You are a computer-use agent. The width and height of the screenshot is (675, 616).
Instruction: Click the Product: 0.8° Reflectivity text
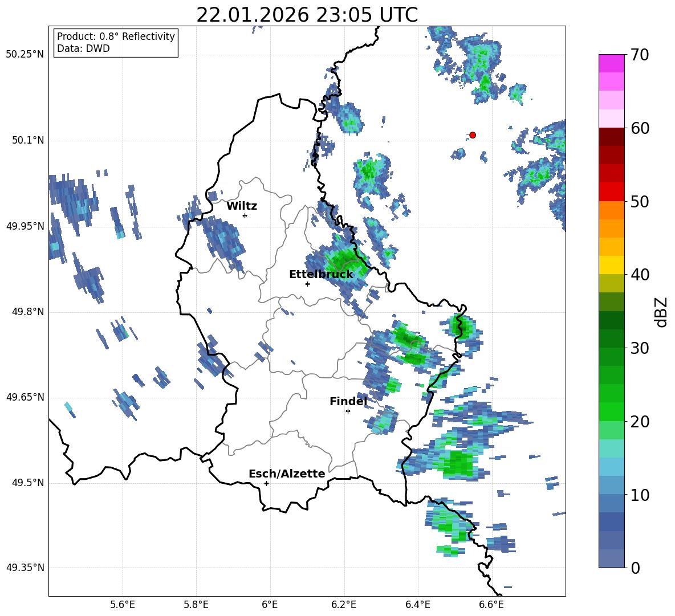pyautogui.click(x=116, y=36)
